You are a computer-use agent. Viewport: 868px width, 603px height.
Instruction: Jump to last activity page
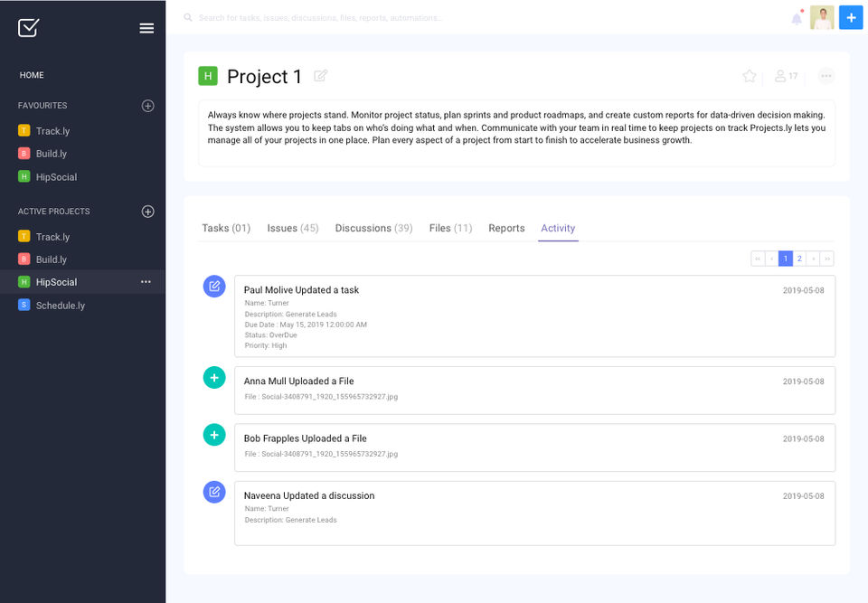tap(826, 259)
